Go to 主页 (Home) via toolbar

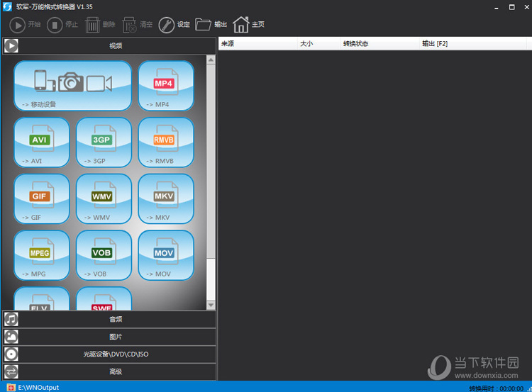point(249,25)
